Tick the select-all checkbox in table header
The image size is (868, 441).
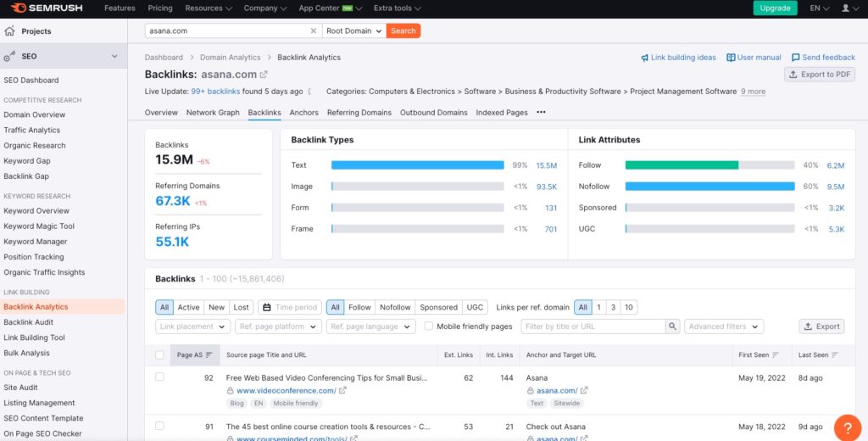(x=159, y=355)
